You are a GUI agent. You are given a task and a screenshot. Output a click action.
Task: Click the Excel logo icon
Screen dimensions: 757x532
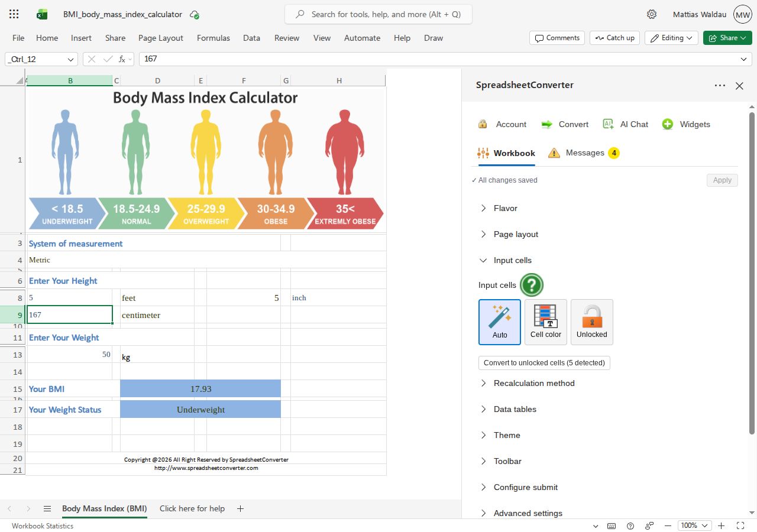[x=42, y=14]
